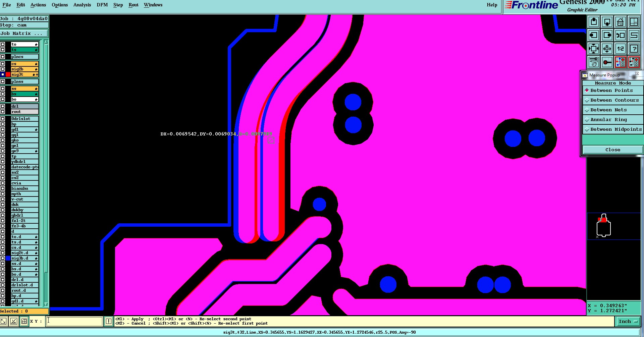Screen dimensions: 644x337
Task: Toggle visibility checkbox of layer sig3b.d
Action: (x=3, y=258)
